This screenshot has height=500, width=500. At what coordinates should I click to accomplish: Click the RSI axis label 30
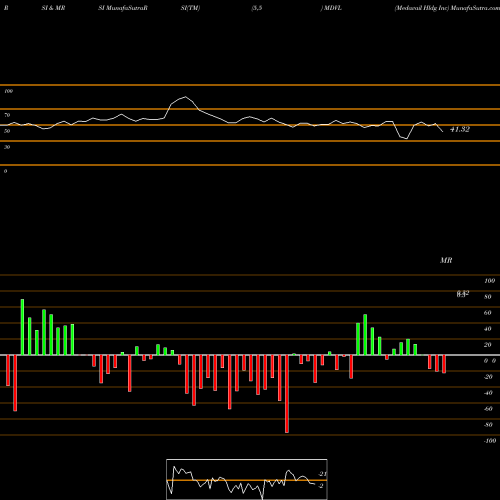tap(7, 147)
